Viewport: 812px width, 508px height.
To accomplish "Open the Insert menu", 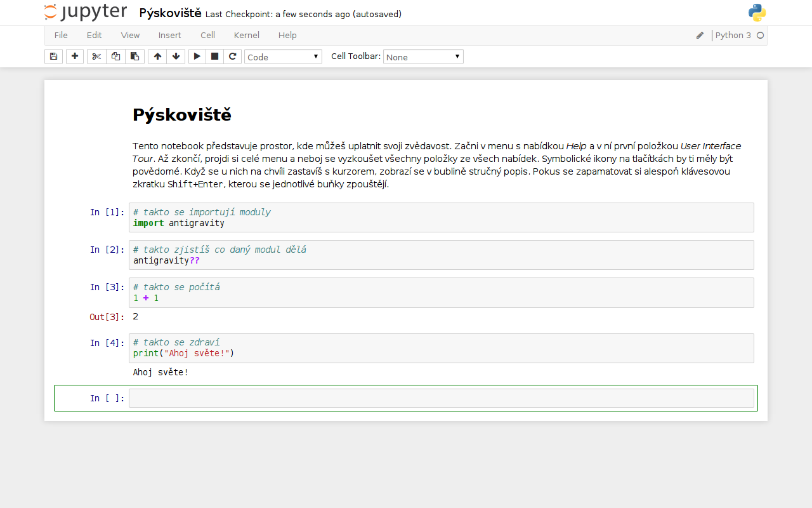I will point(169,36).
